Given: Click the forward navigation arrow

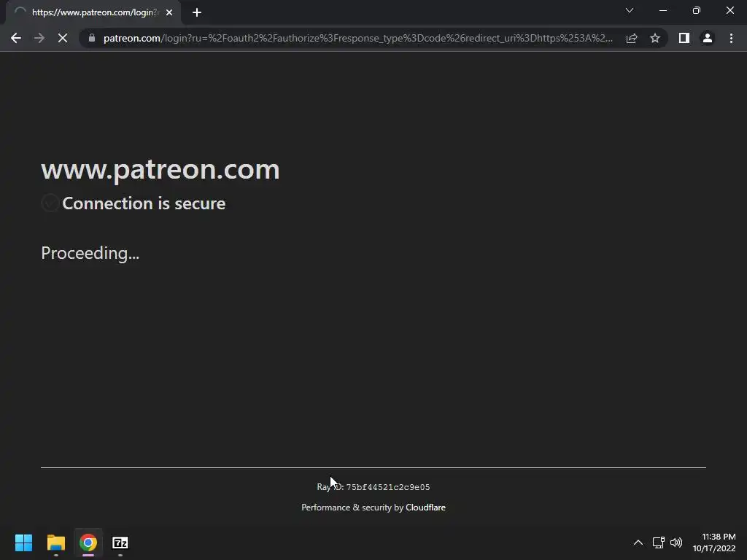Looking at the screenshot, I should [39, 38].
